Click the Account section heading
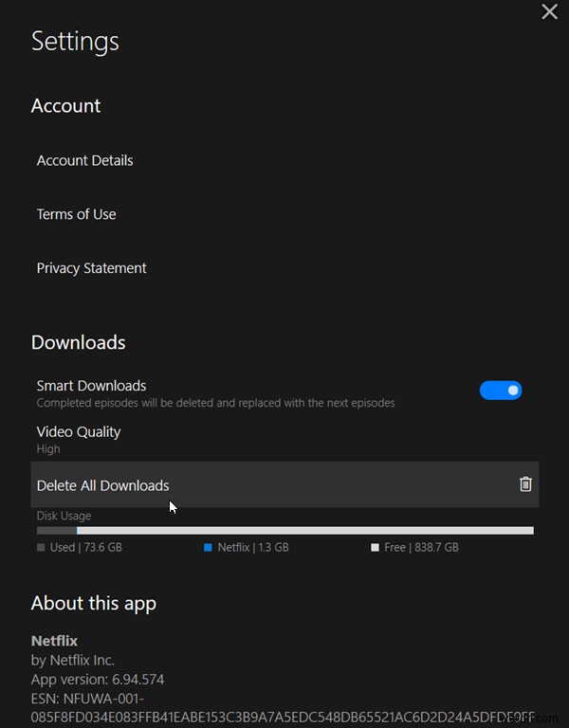The height and width of the screenshot is (728, 569). [66, 106]
